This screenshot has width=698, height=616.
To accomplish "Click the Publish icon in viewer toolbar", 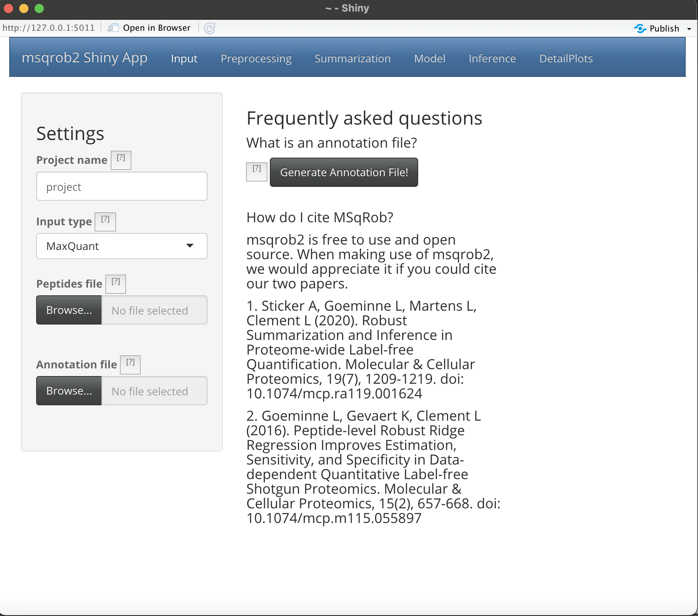I will pyautogui.click(x=640, y=28).
